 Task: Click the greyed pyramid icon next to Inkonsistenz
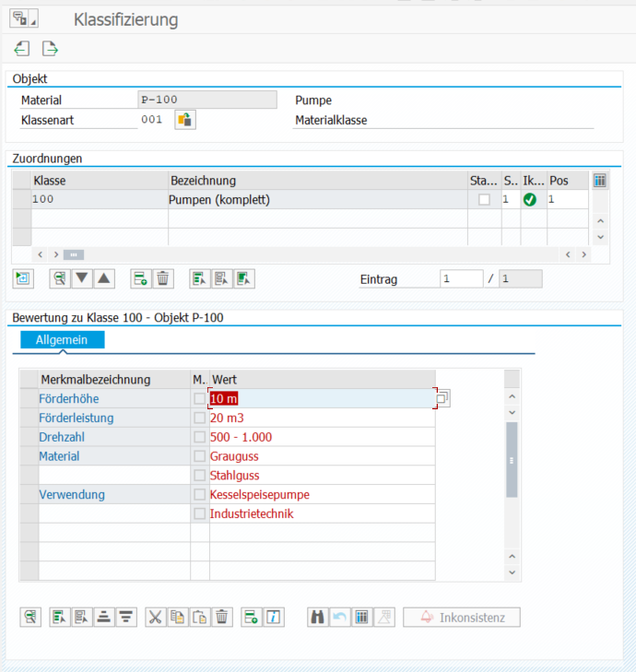coord(384,617)
